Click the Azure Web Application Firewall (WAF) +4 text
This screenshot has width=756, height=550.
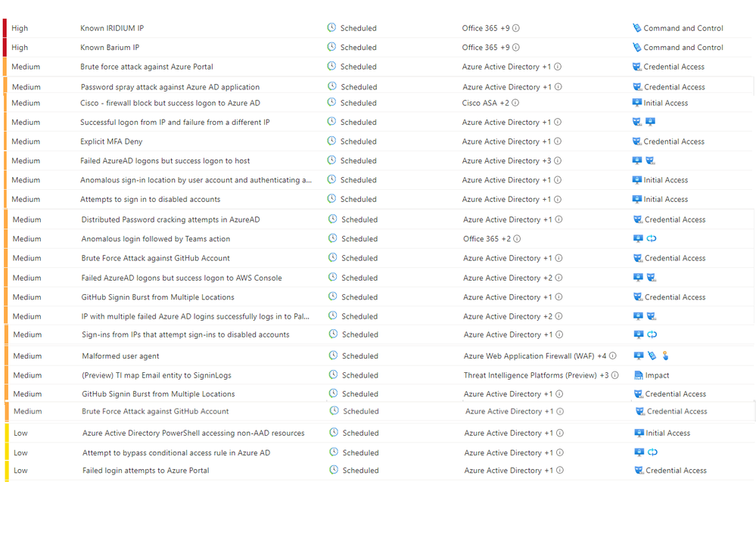pos(535,356)
